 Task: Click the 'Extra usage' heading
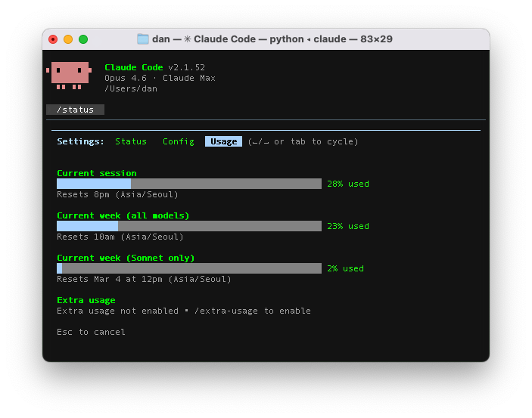pos(86,300)
